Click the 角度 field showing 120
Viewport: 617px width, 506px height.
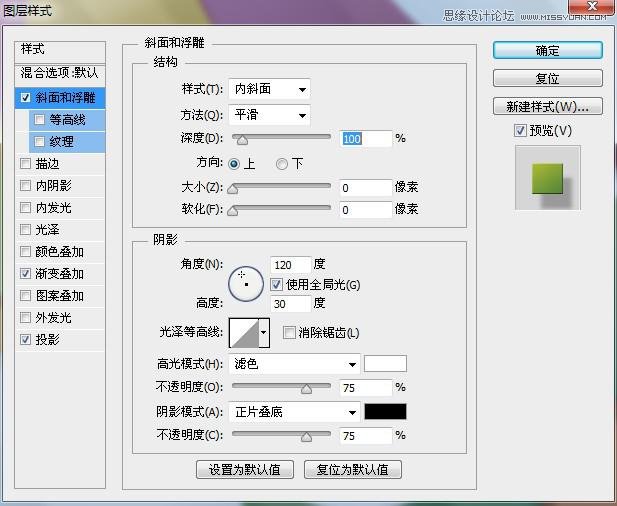[x=290, y=265]
